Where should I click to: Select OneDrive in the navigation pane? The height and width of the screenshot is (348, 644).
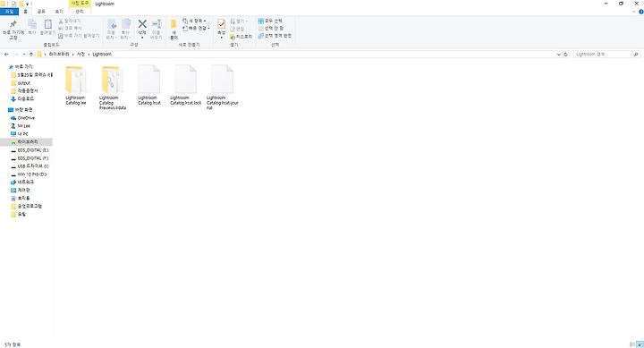tap(22, 118)
